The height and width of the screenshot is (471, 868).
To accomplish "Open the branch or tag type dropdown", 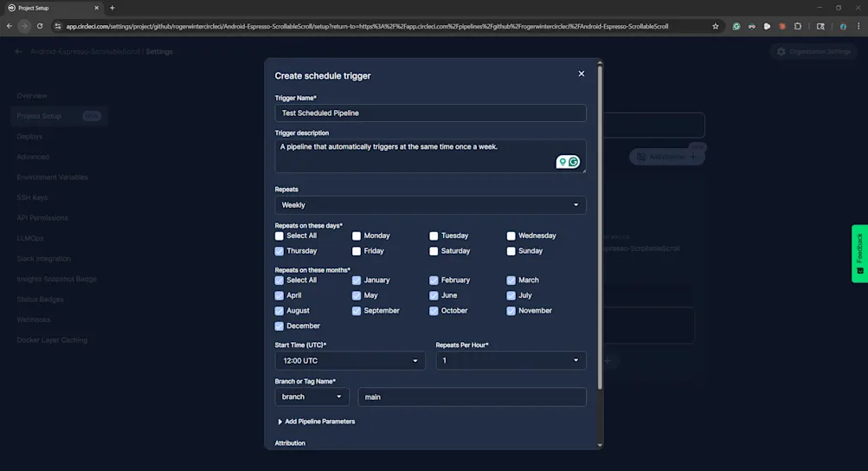I will tap(312, 397).
